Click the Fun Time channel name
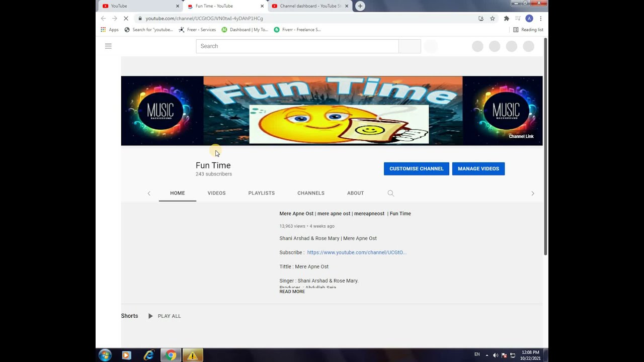Viewport: 644px width, 362px height. tap(213, 165)
